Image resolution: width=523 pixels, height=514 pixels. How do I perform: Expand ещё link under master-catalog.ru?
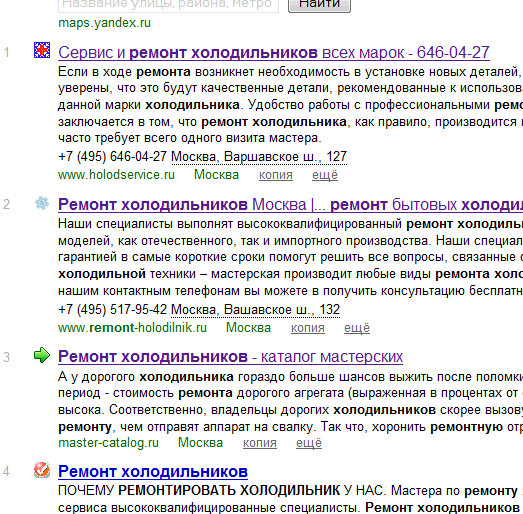click(309, 443)
